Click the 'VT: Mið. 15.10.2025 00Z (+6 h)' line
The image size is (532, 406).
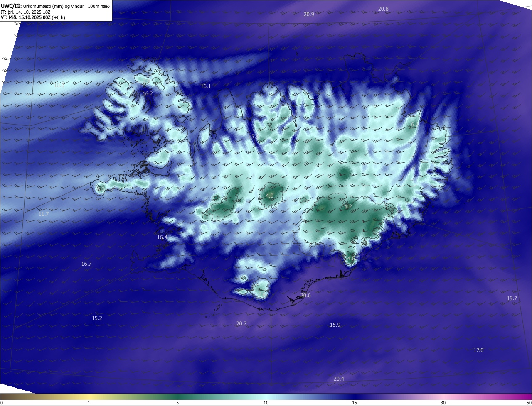[33, 17]
